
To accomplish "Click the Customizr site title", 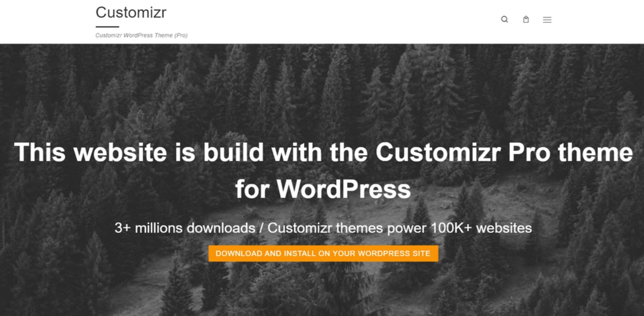I will tap(131, 12).
